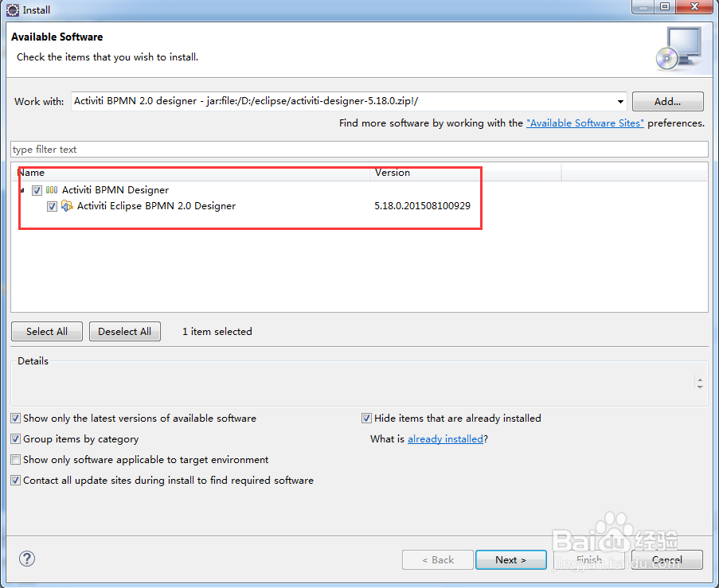The image size is (719, 588).
Task: Click the Next button to proceed
Action: 510,559
